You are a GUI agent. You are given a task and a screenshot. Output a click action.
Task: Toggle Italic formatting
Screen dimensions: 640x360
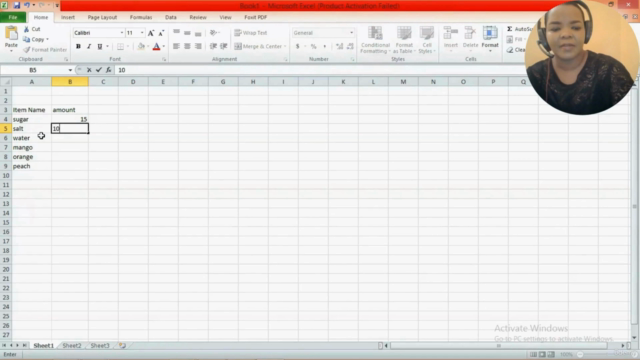[89, 47]
